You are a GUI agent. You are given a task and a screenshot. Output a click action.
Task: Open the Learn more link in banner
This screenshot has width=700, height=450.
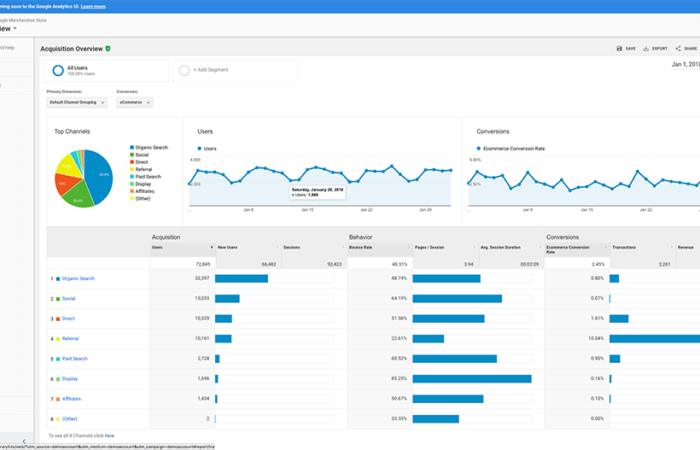[x=94, y=5]
